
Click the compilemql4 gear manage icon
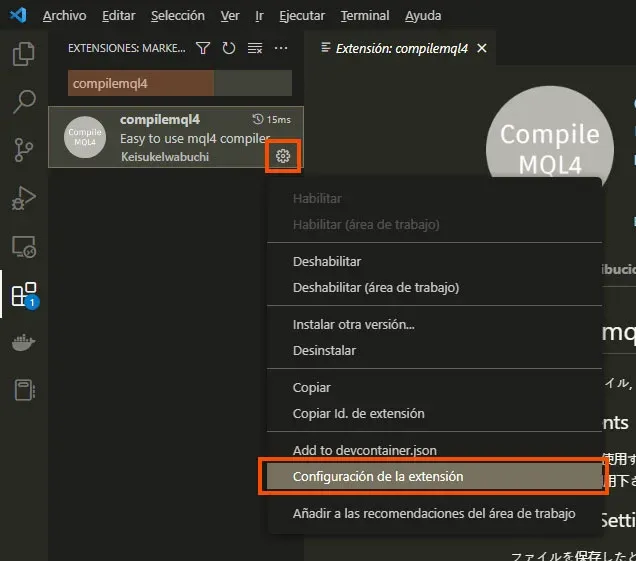(283, 156)
